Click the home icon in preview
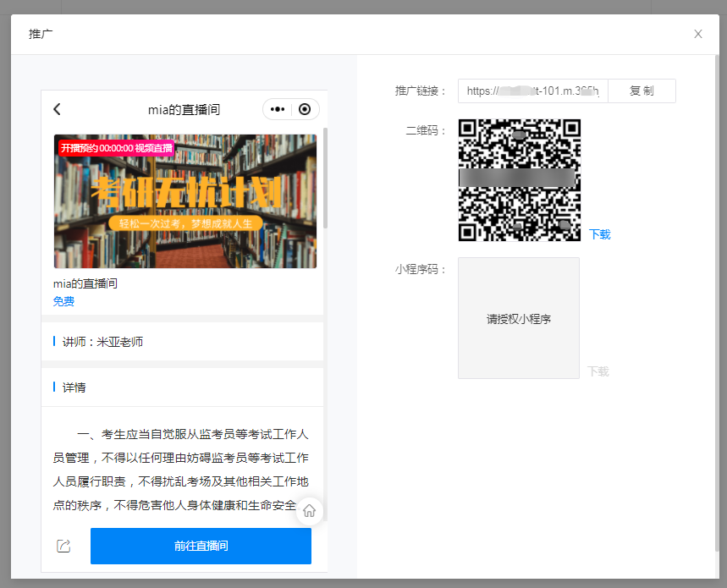The width and height of the screenshot is (727, 588). click(x=309, y=511)
